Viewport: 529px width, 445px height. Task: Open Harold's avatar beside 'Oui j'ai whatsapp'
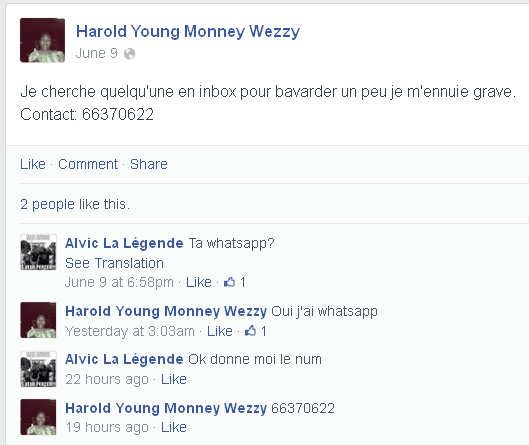38,320
